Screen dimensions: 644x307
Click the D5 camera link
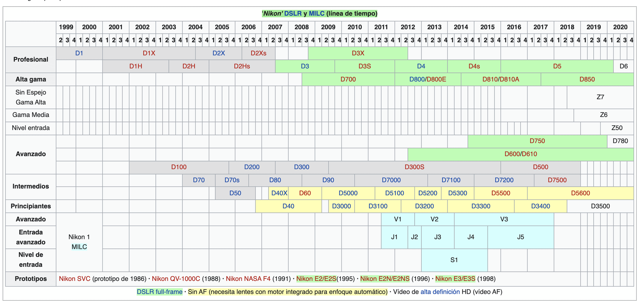(557, 66)
